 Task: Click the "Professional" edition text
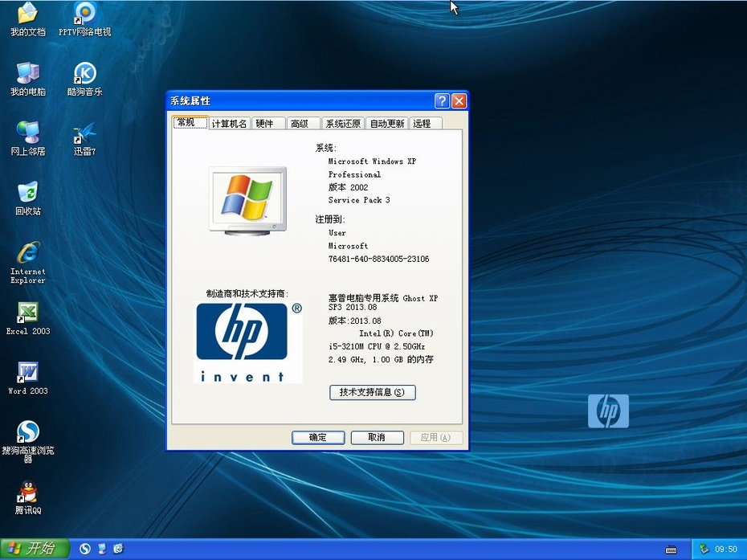pyautogui.click(x=354, y=174)
